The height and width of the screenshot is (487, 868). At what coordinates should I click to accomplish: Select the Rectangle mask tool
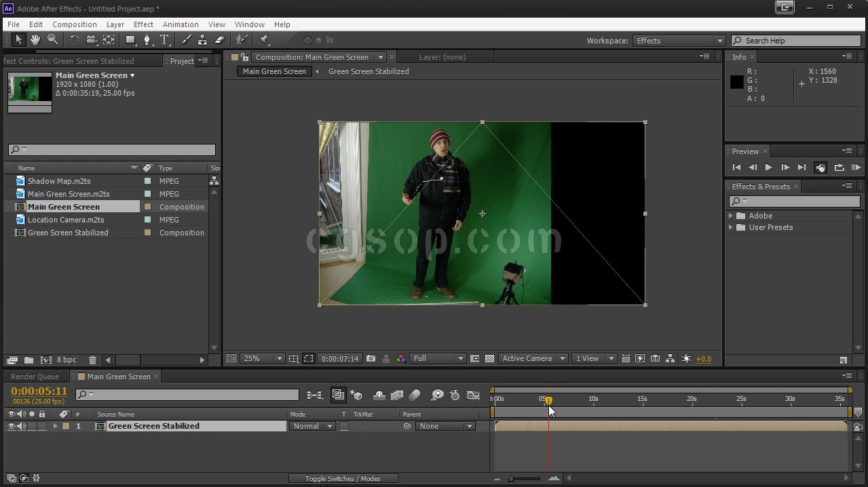point(131,40)
